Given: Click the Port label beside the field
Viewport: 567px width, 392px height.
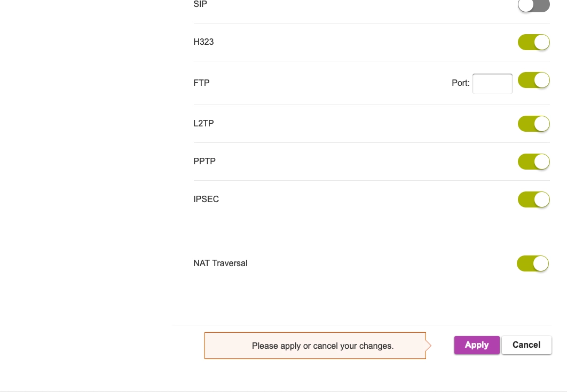Looking at the screenshot, I should pos(460,83).
